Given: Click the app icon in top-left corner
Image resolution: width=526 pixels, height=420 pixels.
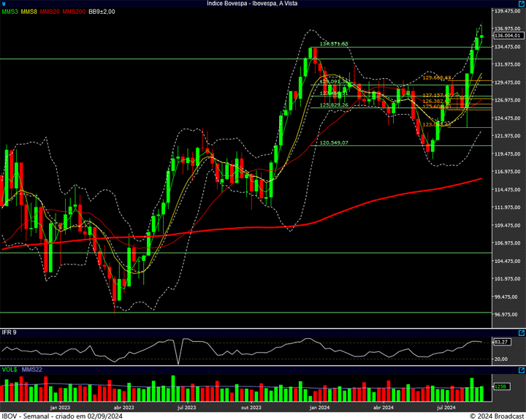Looking at the screenshot, I should pyautogui.click(x=4, y=4).
